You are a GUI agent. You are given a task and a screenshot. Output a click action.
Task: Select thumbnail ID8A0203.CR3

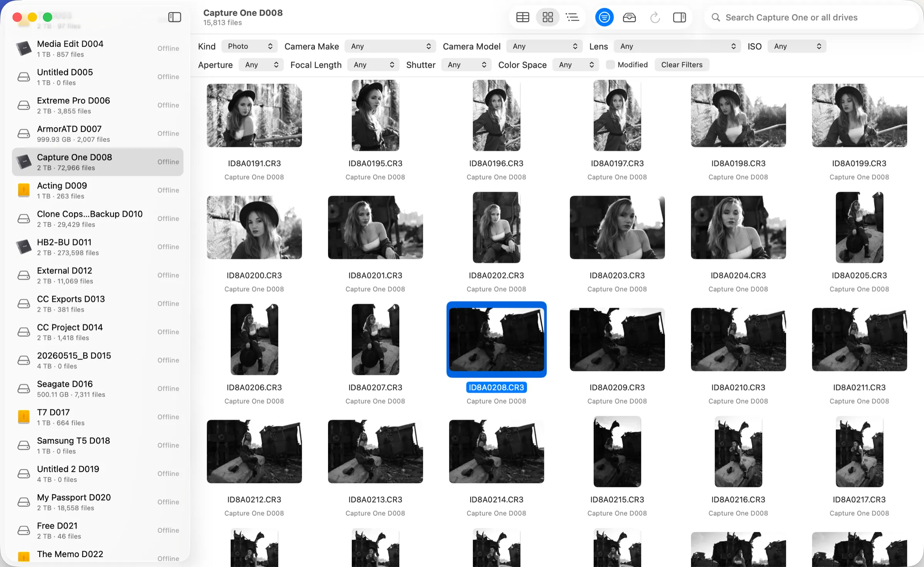coord(617,227)
